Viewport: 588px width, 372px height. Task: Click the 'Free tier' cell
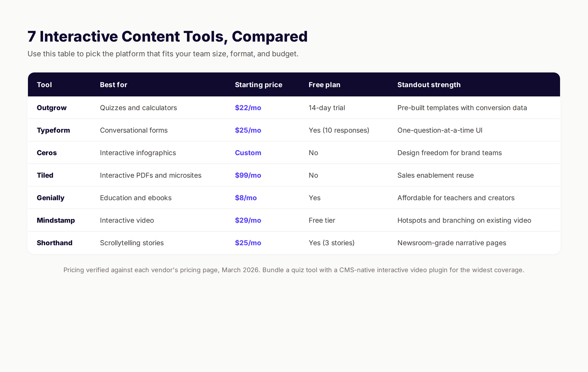[322, 220]
